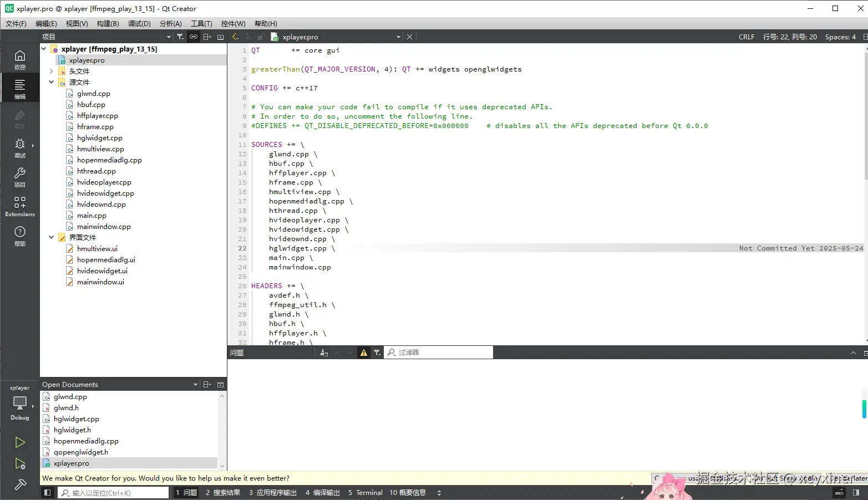Open the 构建(B) menu
Image resolution: width=868 pixels, height=500 pixels.
pos(108,23)
